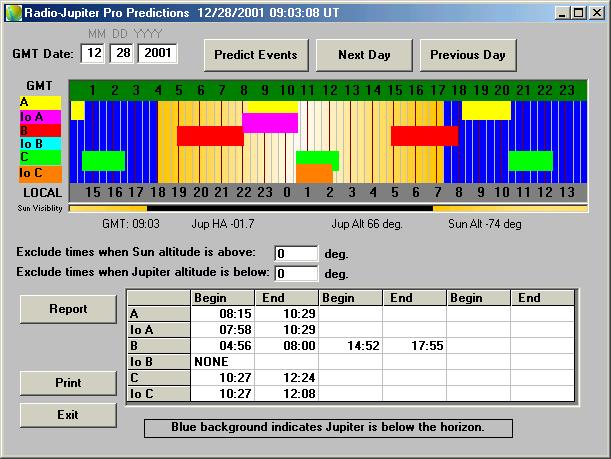Open the Report button
This screenshot has height=459, width=611.
68,309
